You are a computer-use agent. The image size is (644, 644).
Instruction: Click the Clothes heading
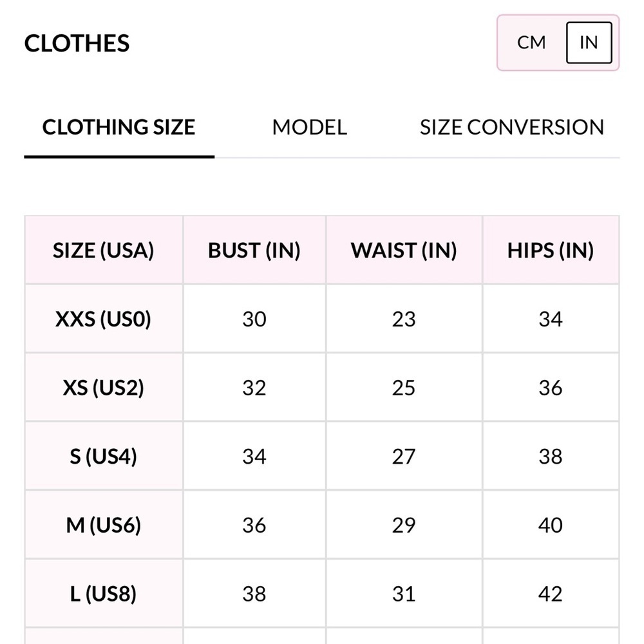pos(77,43)
